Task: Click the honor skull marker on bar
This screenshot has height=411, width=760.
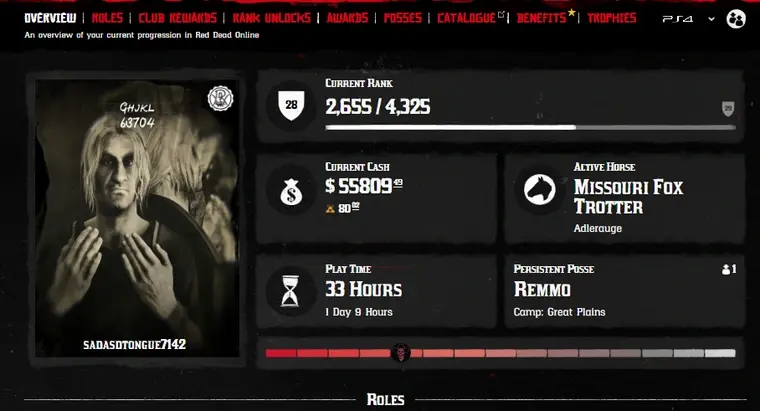Action: (x=401, y=352)
